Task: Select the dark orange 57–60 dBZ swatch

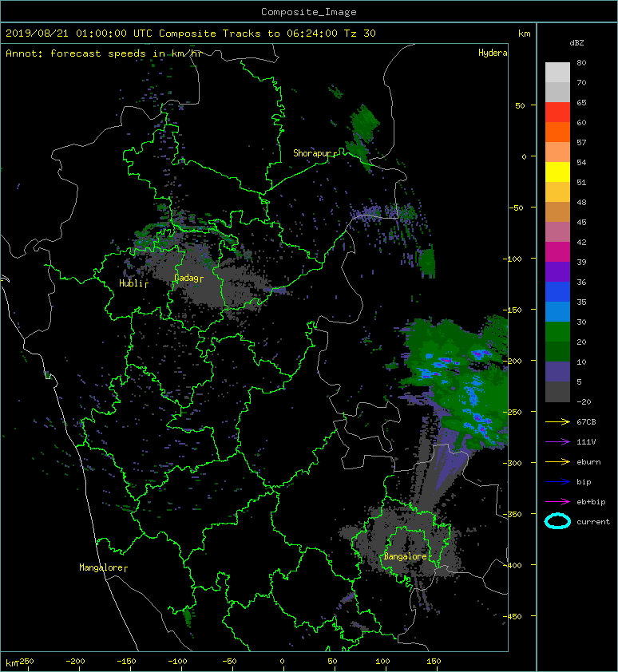Action: 557,132
